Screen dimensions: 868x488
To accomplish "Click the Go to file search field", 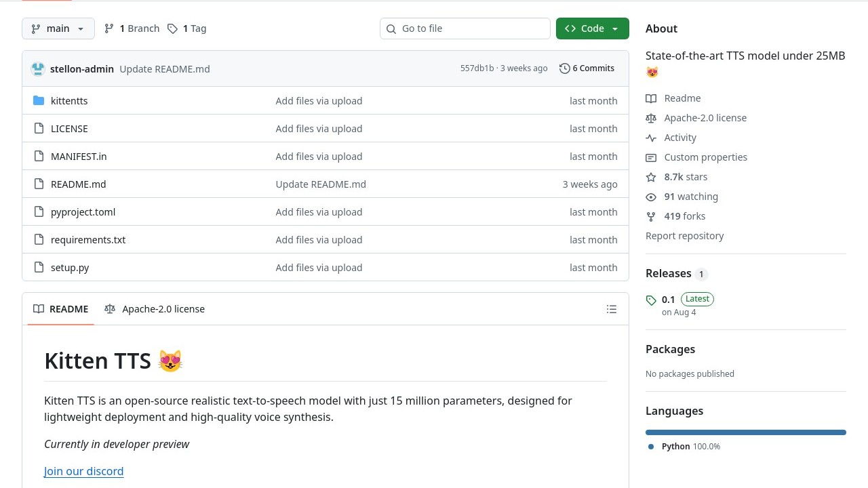I will pyautogui.click(x=465, y=28).
